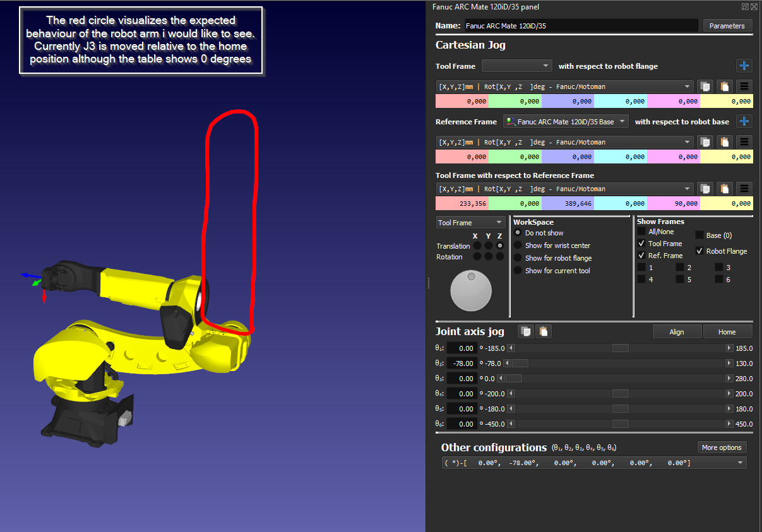762x532 pixels.
Task: Click the plus icon beside Tool Frame row
Action: 744,66
